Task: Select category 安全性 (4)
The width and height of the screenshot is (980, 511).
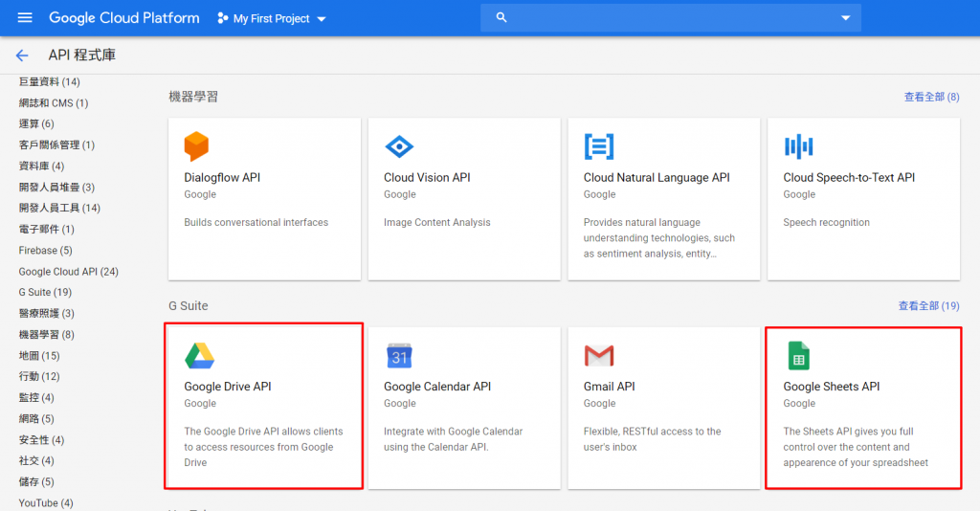Action: (x=41, y=440)
